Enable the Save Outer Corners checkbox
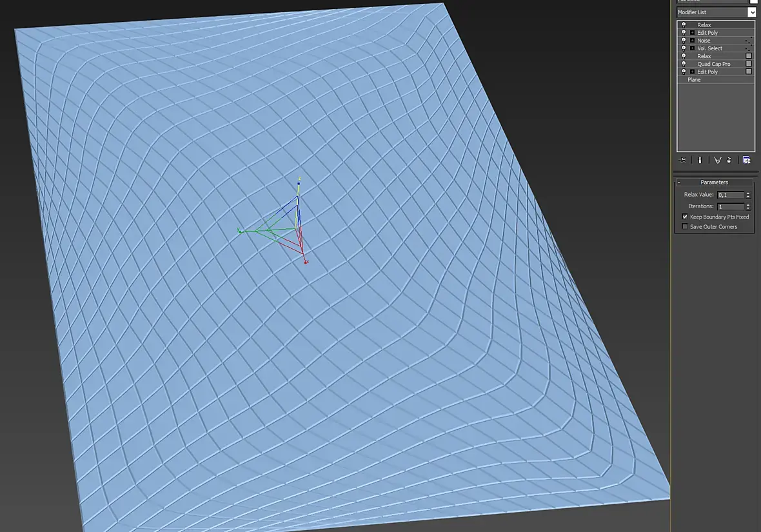The height and width of the screenshot is (532, 761). 685,227
